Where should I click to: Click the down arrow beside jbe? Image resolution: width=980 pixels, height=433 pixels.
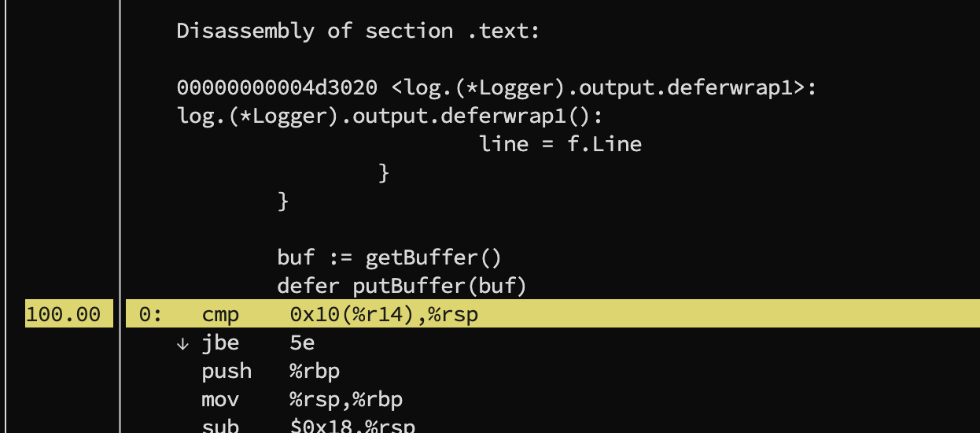coord(183,343)
